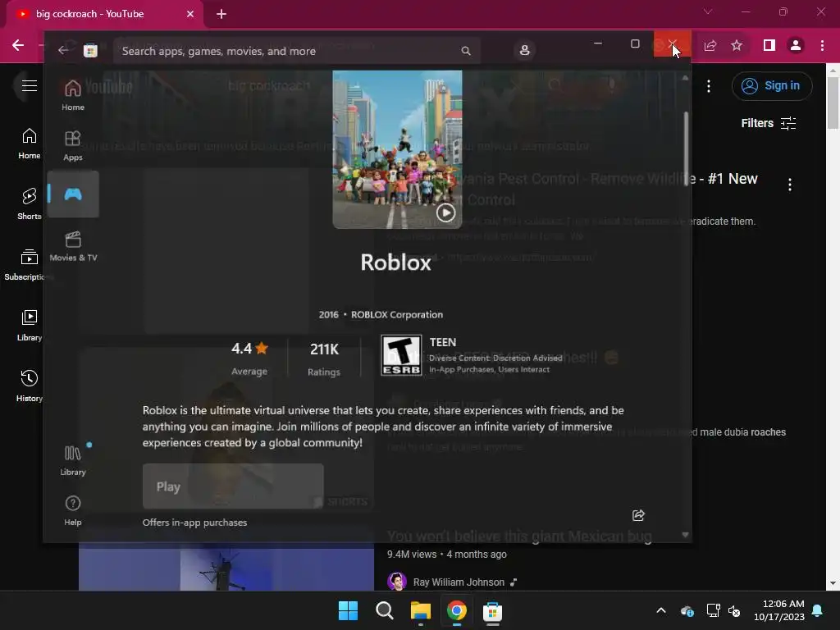
Task: Close the big cockroach YouTube tab
Action: (190, 14)
